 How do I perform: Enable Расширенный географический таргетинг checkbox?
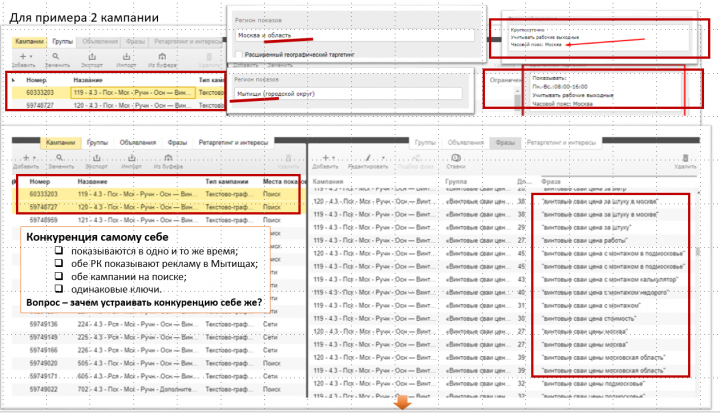(238, 54)
